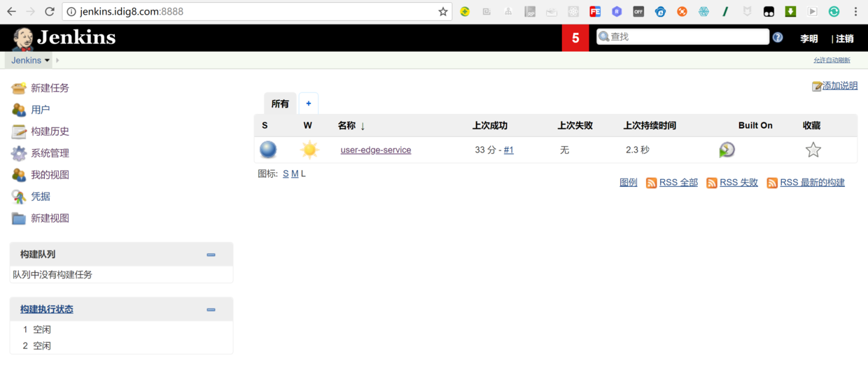868x384 pixels.
Task: Click the OFF extension icon
Action: click(x=638, y=12)
